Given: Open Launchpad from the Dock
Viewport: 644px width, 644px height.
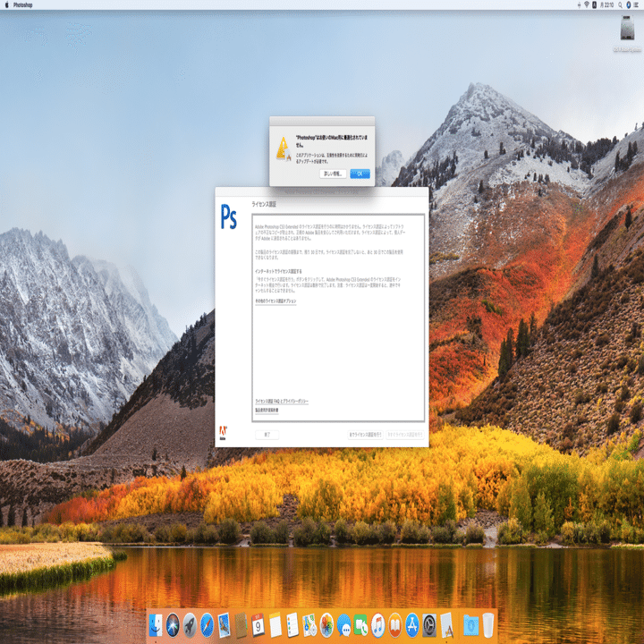Looking at the screenshot, I should (190, 625).
